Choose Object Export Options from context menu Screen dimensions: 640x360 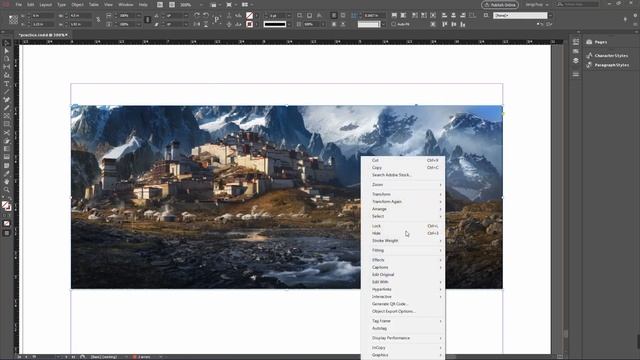403,311
